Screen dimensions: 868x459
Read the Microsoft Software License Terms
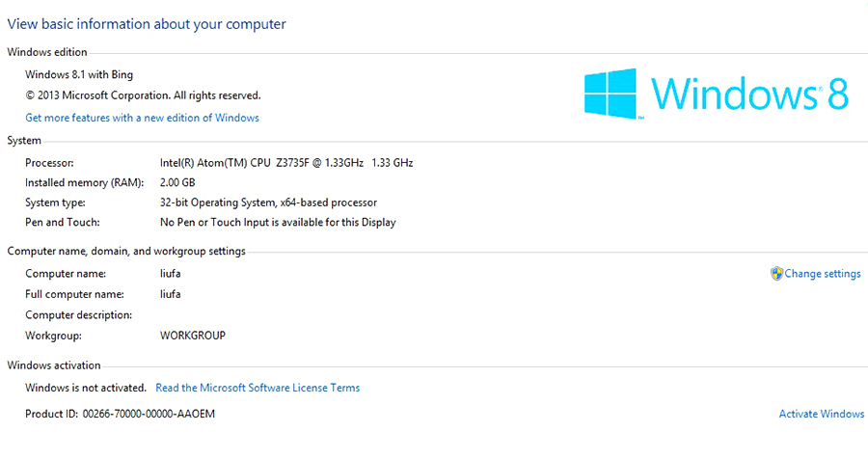click(258, 388)
